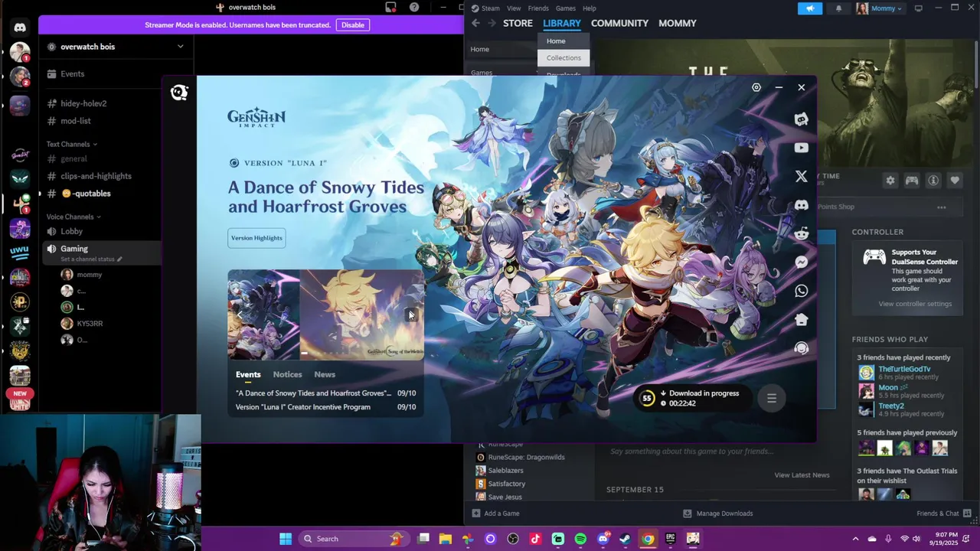The width and height of the screenshot is (980, 551).
Task: Switch to Notices tab in Genshin launcher
Action: point(287,374)
